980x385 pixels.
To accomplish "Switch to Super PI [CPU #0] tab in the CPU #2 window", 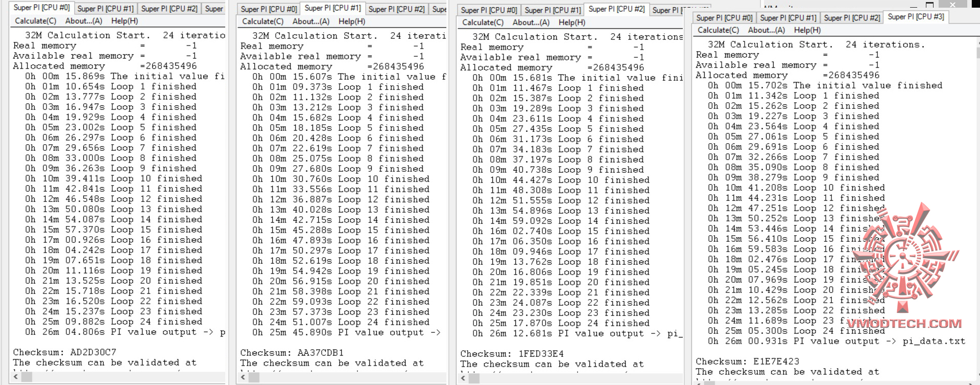I will click(489, 10).
